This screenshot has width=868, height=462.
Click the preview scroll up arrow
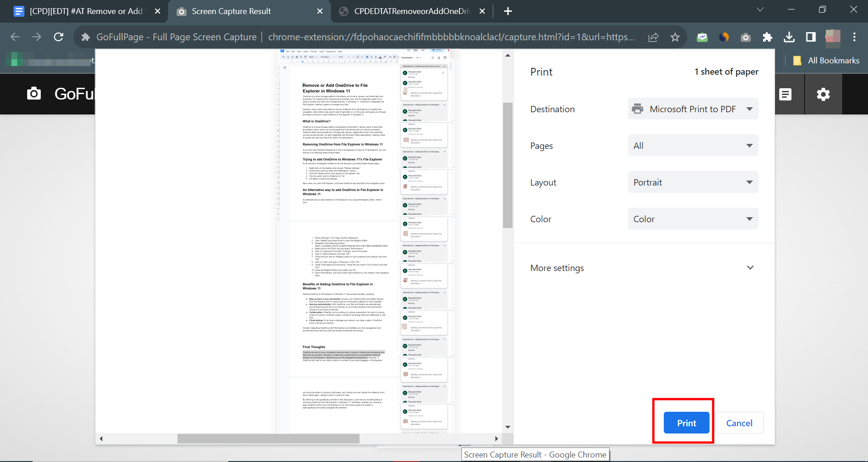(x=508, y=55)
